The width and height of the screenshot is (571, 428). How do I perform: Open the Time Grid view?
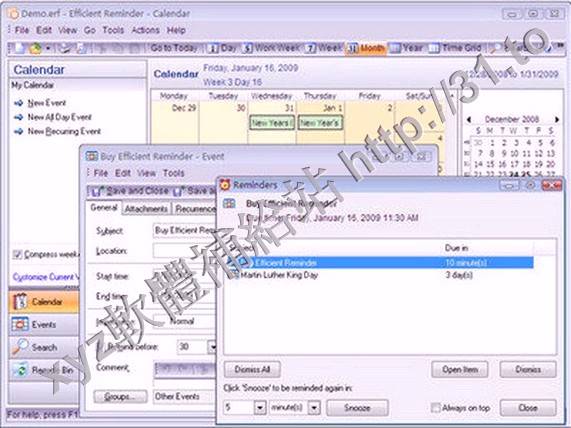[x=455, y=48]
